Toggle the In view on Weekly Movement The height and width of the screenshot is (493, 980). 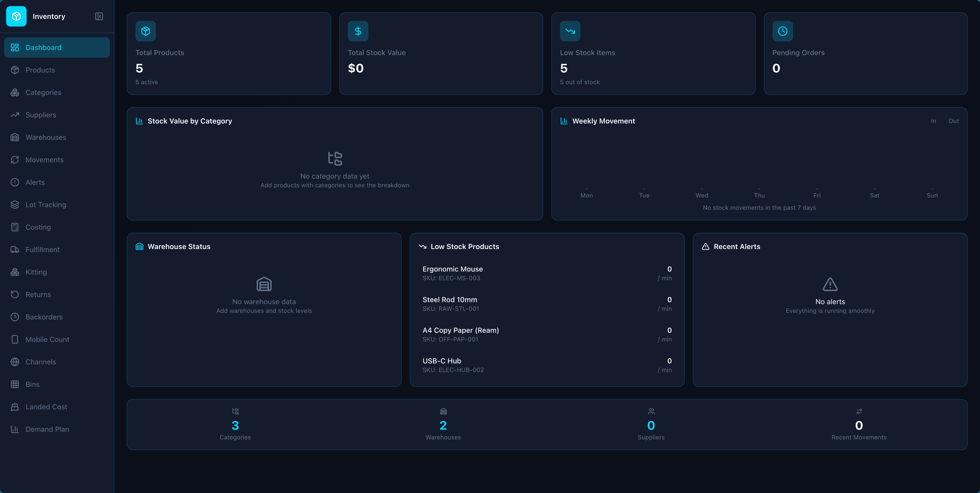(x=933, y=121)
